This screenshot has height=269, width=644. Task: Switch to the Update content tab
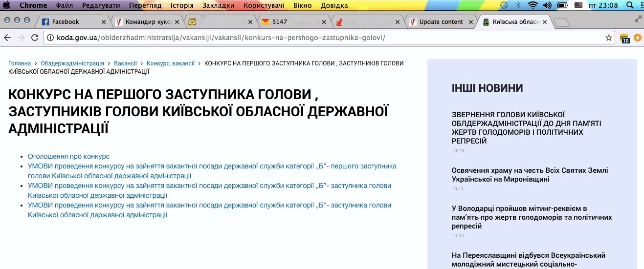point(440,22)
